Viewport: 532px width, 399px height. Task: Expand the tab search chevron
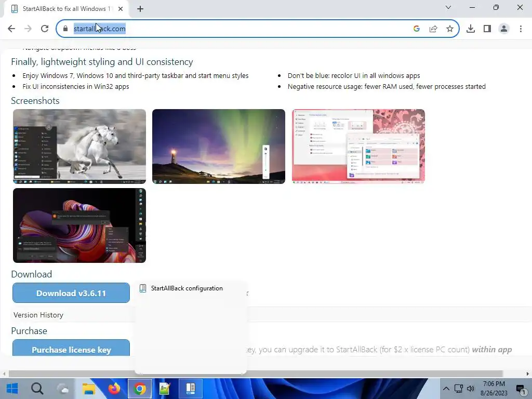tap(448, 7)
